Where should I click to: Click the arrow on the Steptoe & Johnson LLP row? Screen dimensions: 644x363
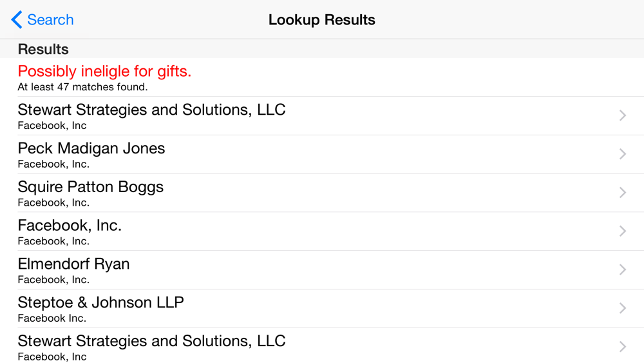pyautogui.click(x=622, y=309)
